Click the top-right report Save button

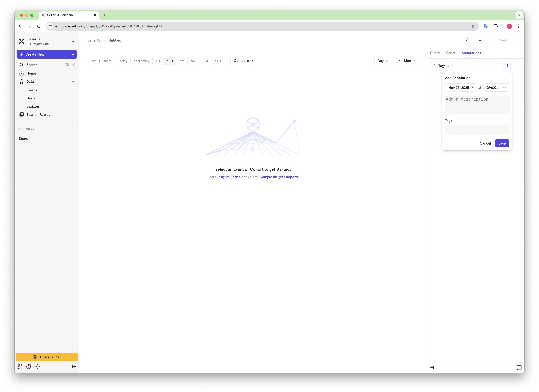click(504, 40)
